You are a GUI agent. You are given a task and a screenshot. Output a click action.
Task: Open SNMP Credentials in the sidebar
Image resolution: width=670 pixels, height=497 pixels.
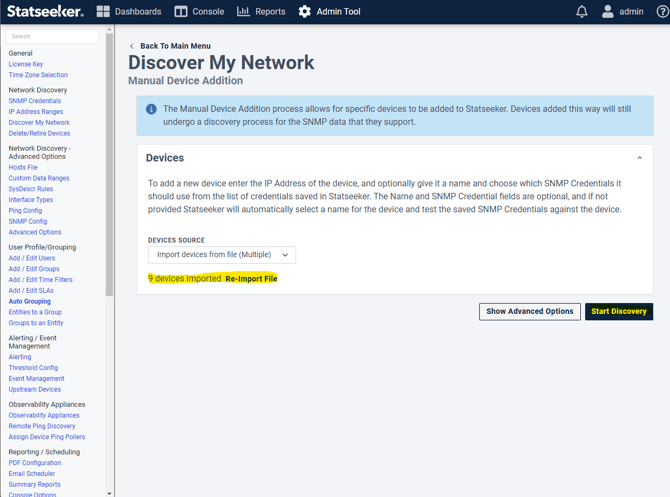[35, 101]
